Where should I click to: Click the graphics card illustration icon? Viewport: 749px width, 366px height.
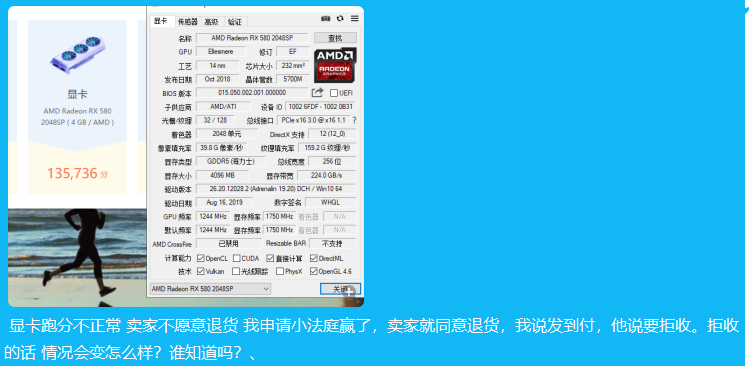pyautogui.click(x=78, y=55)
